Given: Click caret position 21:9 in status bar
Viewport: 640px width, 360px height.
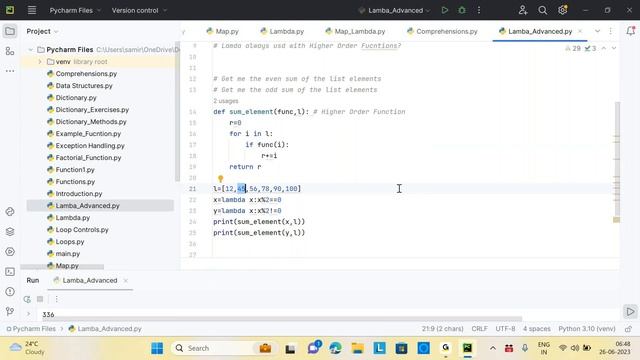Looking at the screenshot, I should (442, 329).
